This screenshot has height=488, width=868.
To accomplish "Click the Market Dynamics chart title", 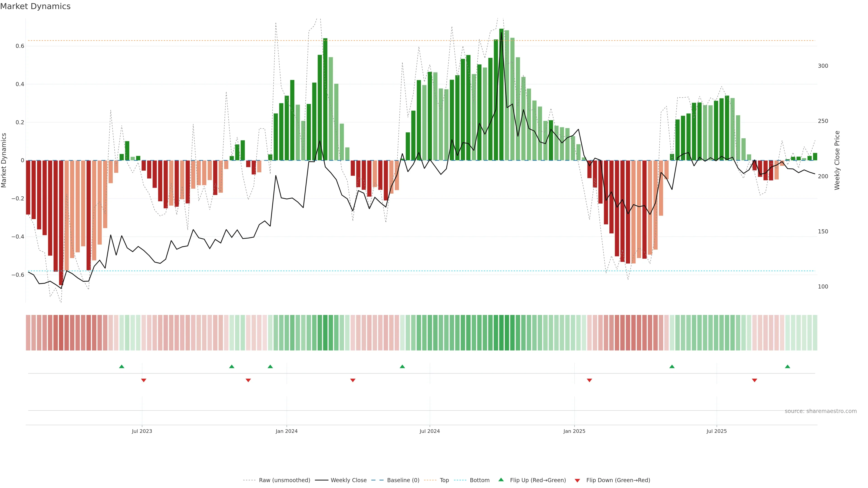I will 35,6.
